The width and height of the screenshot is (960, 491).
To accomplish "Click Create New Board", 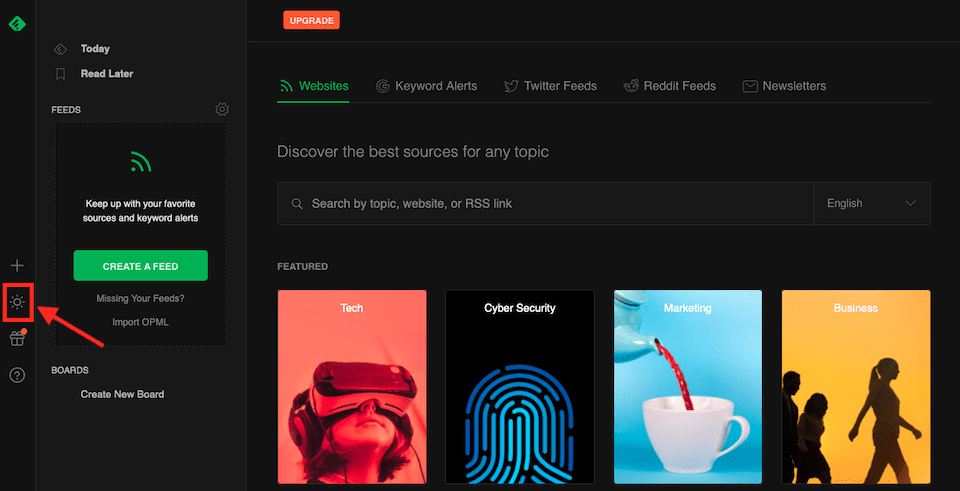I will click(122, 394).
